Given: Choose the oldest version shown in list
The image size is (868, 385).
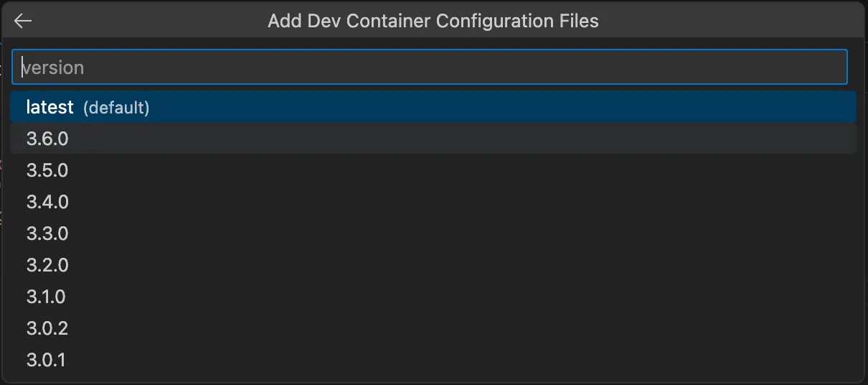Looking at the screenshot, I should 433,360.
